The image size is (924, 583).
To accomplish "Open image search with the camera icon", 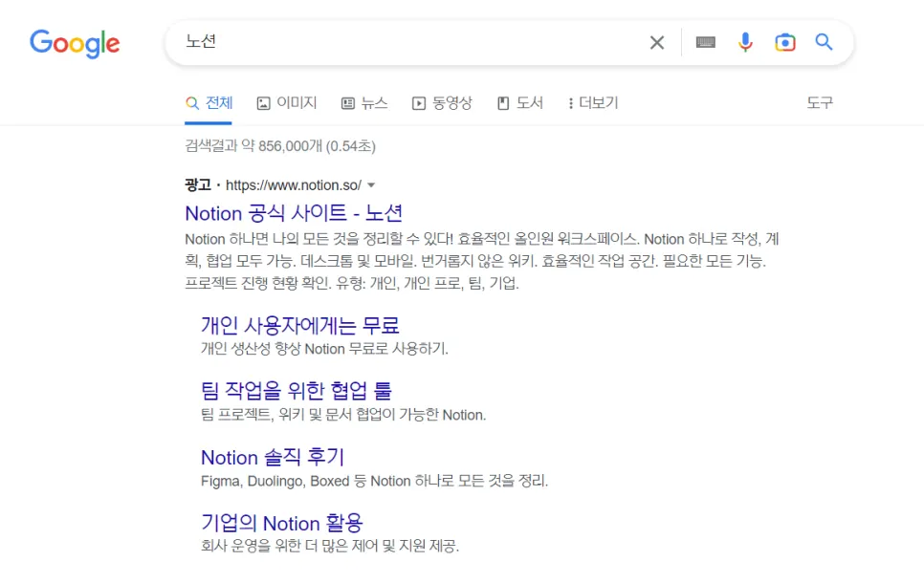I will (785, 42).
